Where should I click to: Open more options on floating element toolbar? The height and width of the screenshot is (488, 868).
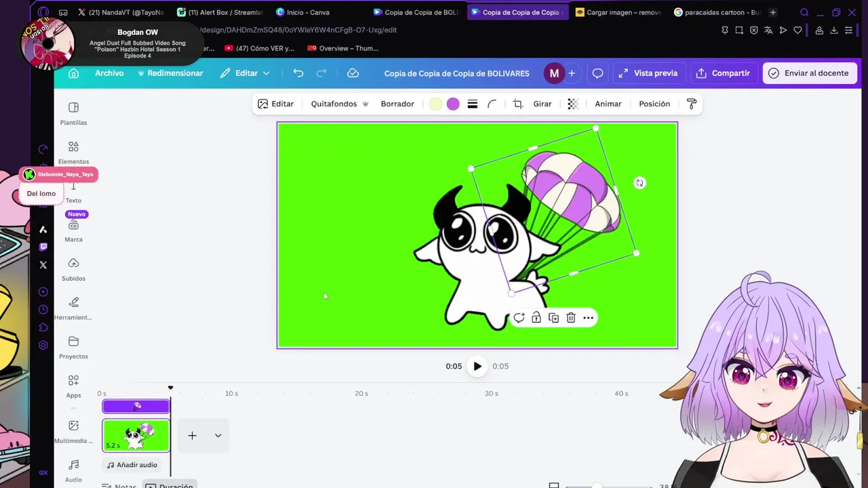(588, 317)
